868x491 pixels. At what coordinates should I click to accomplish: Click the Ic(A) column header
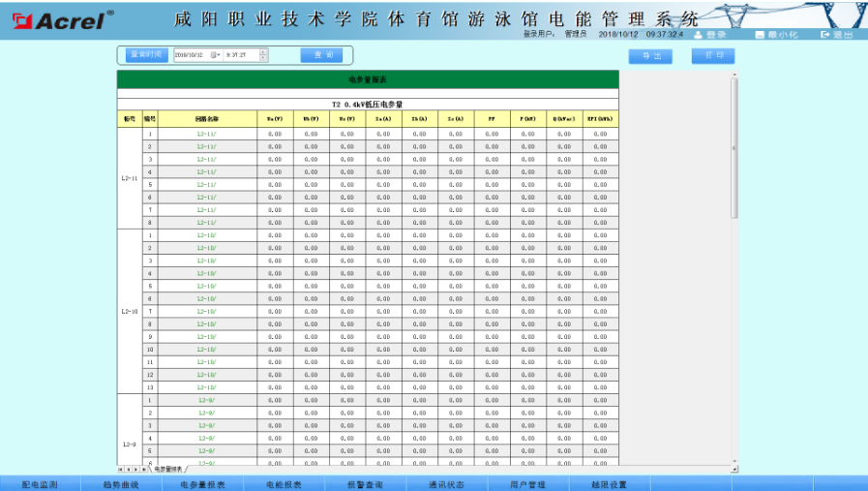click(456, 119)
